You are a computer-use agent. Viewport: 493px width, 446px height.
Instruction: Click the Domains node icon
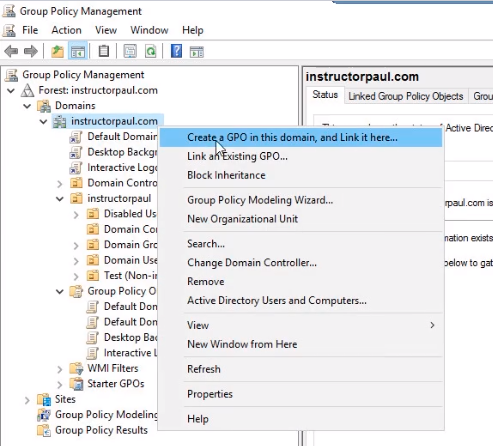[44, 106]
